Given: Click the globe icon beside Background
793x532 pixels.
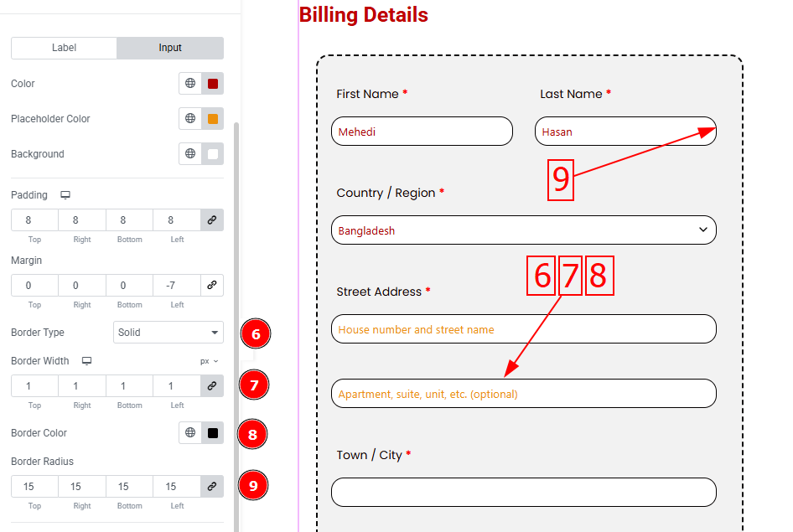Looking at the screenshot, I should coord(190,154).
